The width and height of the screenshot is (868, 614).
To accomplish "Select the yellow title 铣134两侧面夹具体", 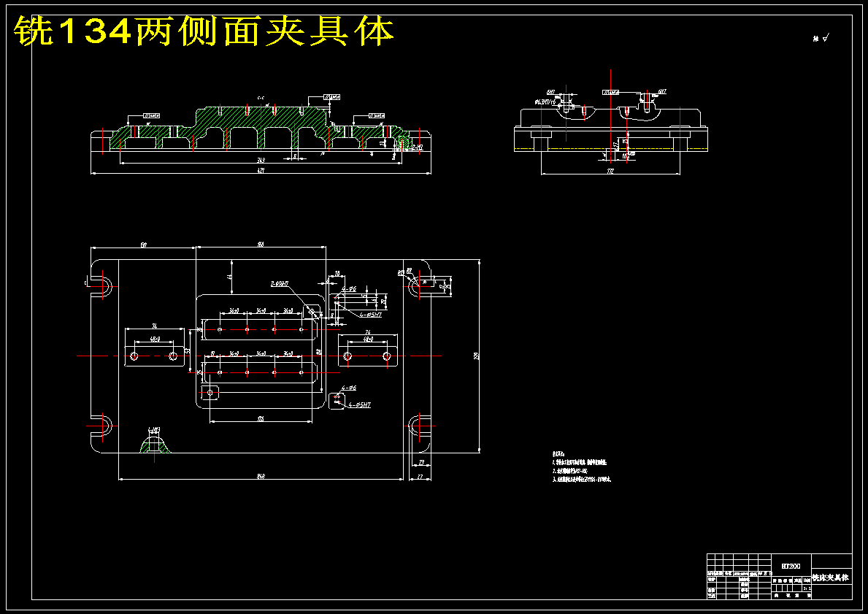I will [204, 31].
